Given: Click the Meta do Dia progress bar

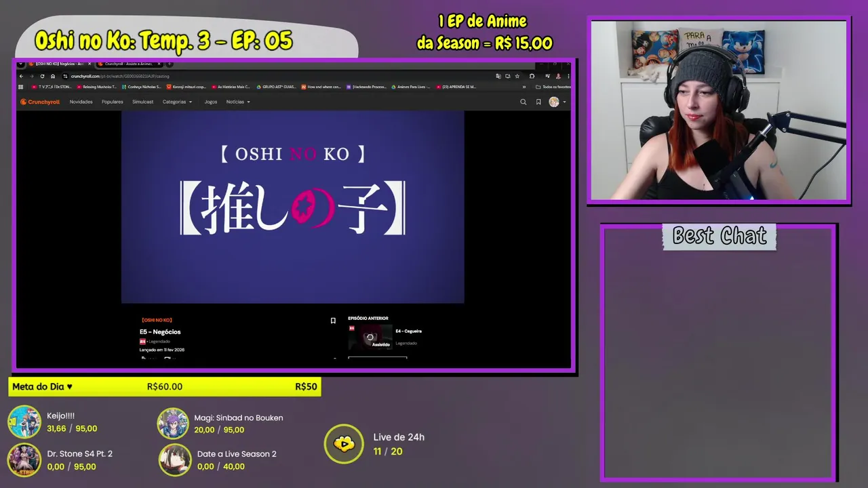Looking at the screenshot, I should 165,386.
